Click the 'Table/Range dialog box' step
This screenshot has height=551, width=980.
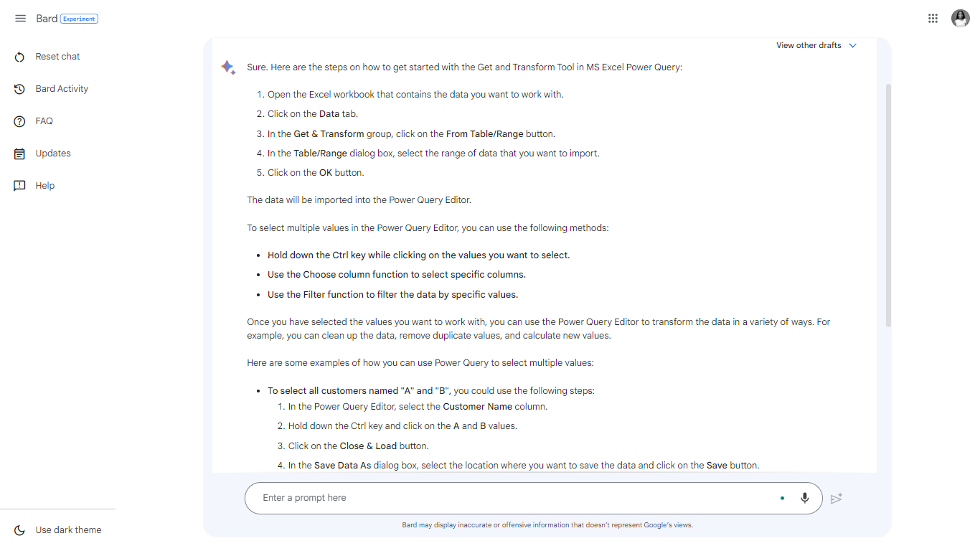[x=433, y=154]
